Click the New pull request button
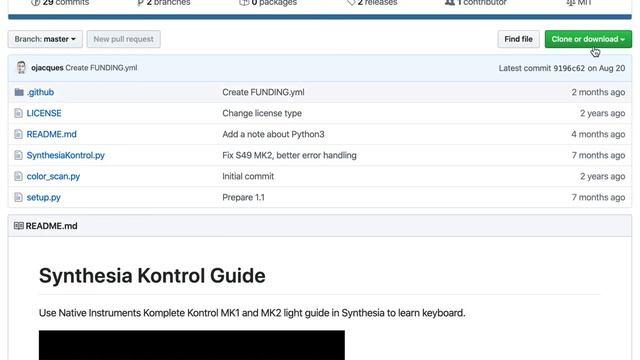 (x=123, y=39)
